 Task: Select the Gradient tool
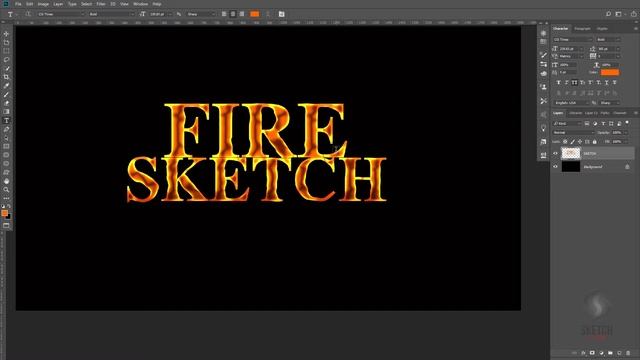pos(6,111)
